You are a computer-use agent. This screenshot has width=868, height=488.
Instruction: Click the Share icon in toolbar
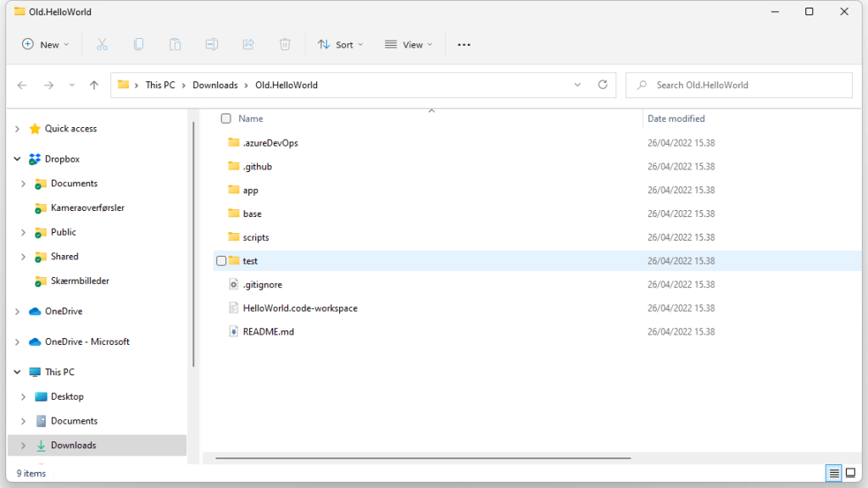coord(248,44)
